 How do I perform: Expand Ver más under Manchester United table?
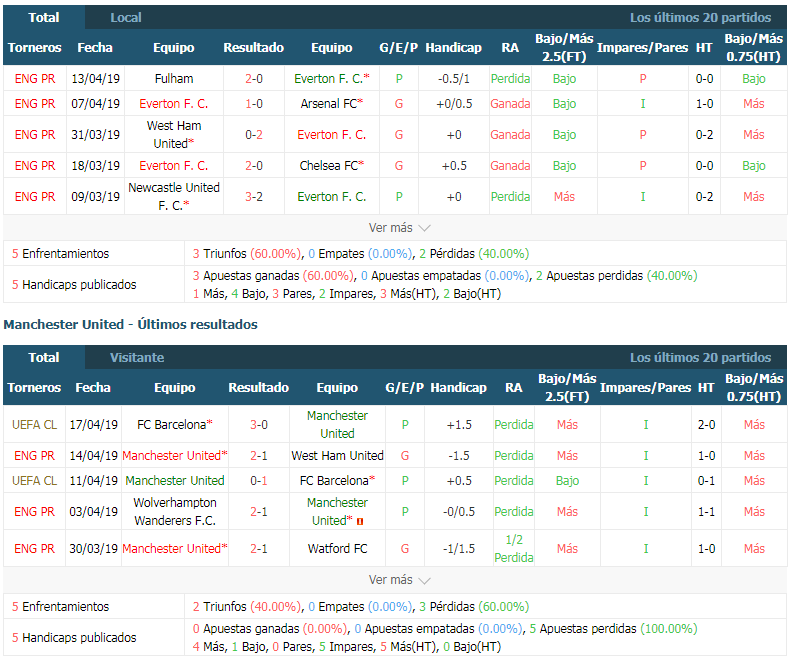click(400, 580)
